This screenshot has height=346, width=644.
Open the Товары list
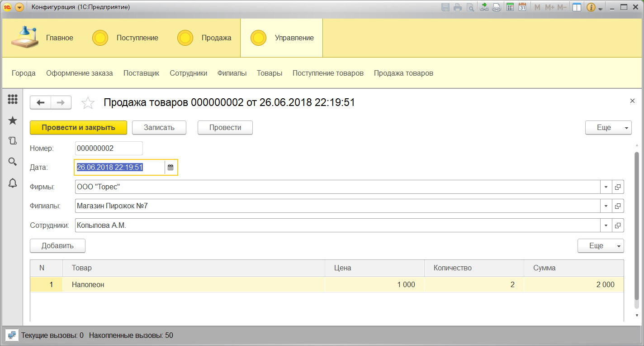(270, 73)
